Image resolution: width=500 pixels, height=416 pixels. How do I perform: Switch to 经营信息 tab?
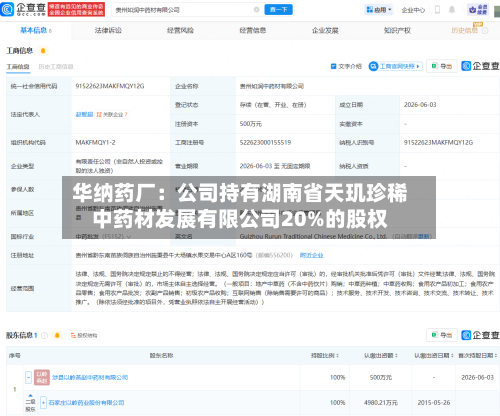pos(253,31)
